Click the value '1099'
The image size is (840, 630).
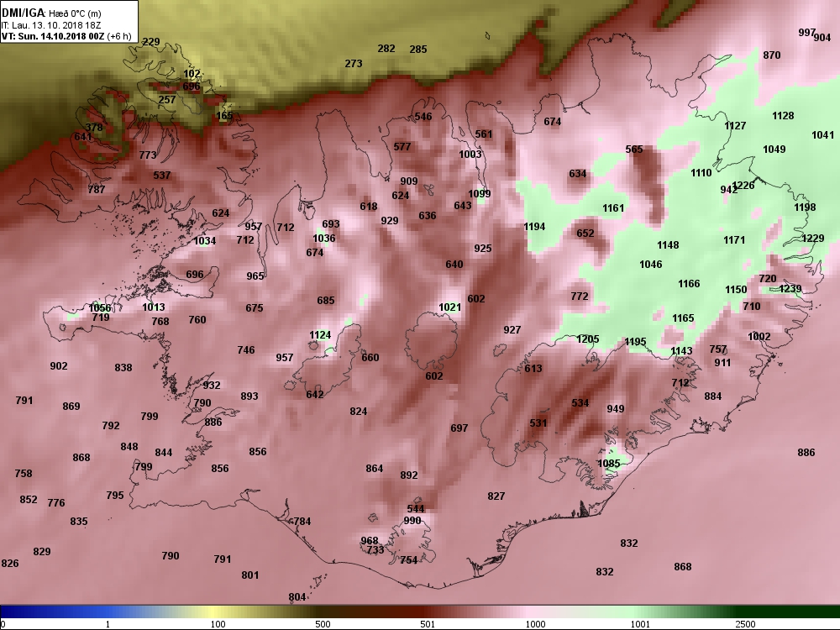pyautogui.click(x=480, y=194)
